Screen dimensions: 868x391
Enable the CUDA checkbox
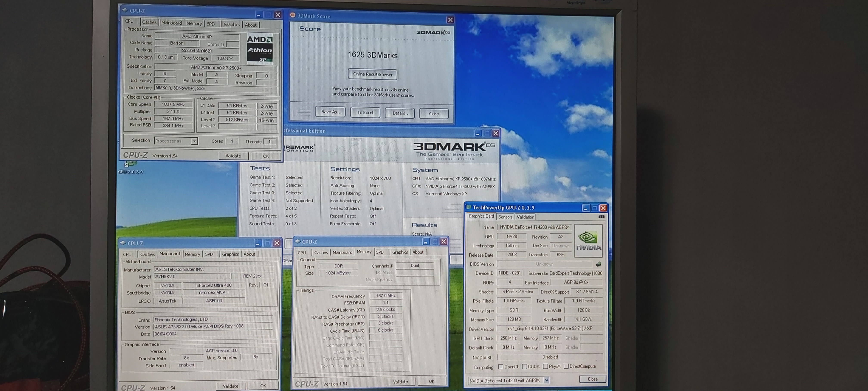point(525,366)
